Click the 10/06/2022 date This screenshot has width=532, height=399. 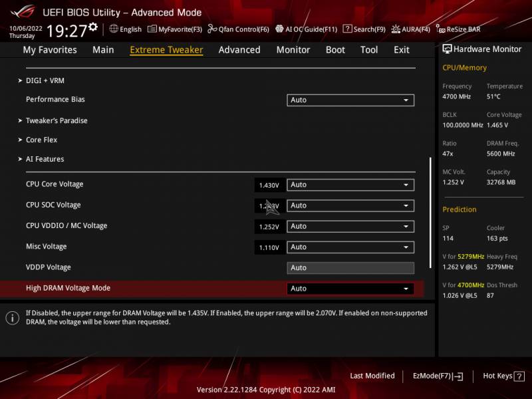[x=26, y=29]
